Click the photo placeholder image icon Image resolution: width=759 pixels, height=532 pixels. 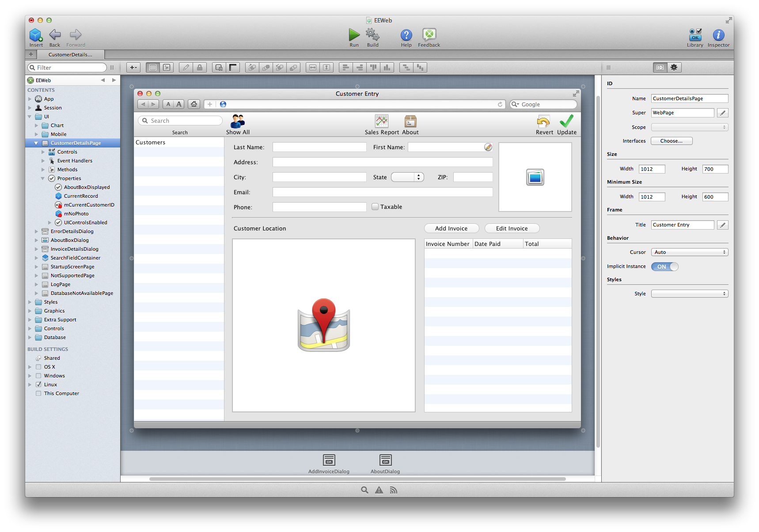pyautogui.click(x=535, y=177)
